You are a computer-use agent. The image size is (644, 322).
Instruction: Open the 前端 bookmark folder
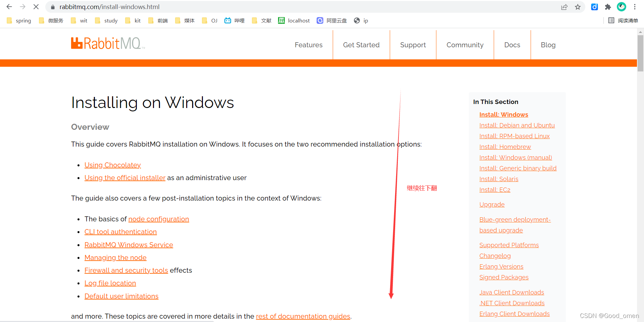click(158, 20)
